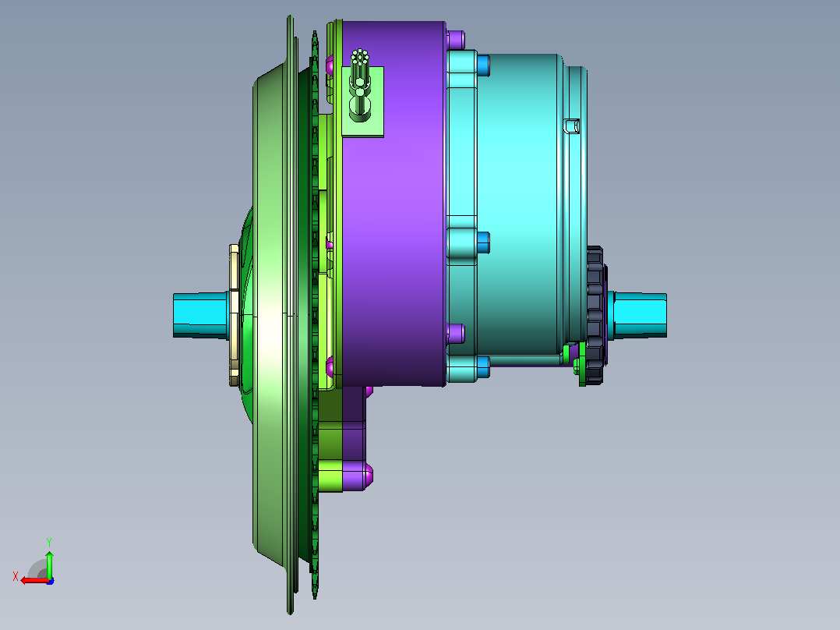
Task: Select the middle blue bolt on cyan flange
Action: pyautogui.click(x=483, y=243)
